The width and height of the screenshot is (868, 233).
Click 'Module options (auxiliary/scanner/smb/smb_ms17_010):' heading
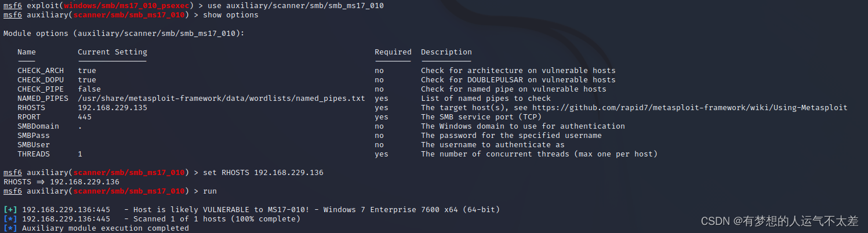tap(124, 34)
